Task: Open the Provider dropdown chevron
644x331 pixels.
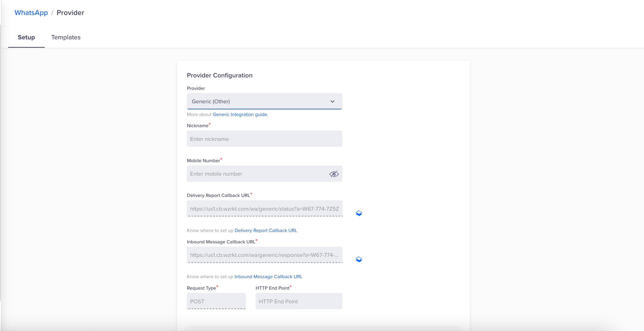Action: pos(332,102)
